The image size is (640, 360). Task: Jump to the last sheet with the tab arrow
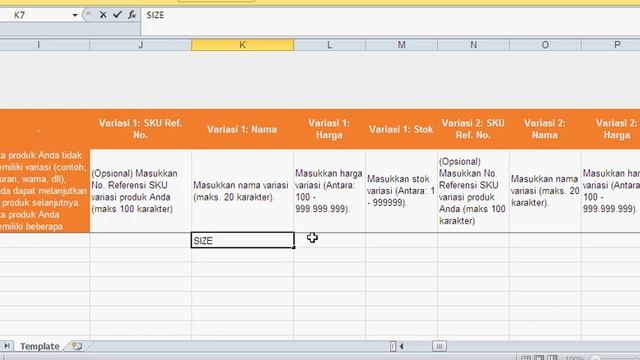(7, 346)
